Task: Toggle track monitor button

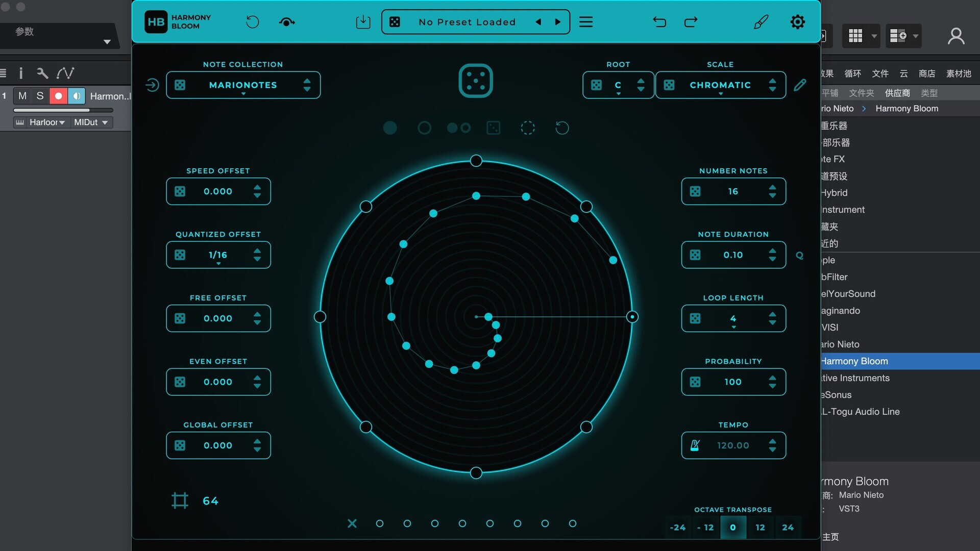Action: [77, 96]
